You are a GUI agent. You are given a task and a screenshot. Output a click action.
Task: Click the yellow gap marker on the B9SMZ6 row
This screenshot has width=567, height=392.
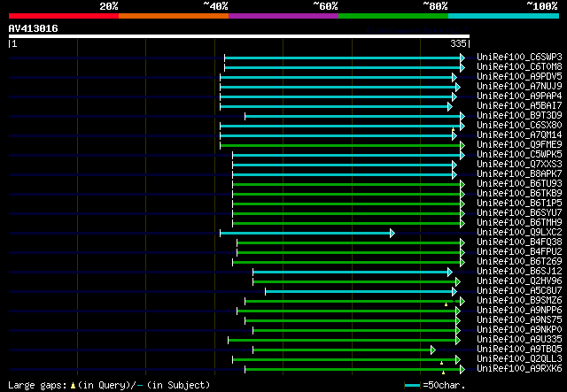pos(447,304)
